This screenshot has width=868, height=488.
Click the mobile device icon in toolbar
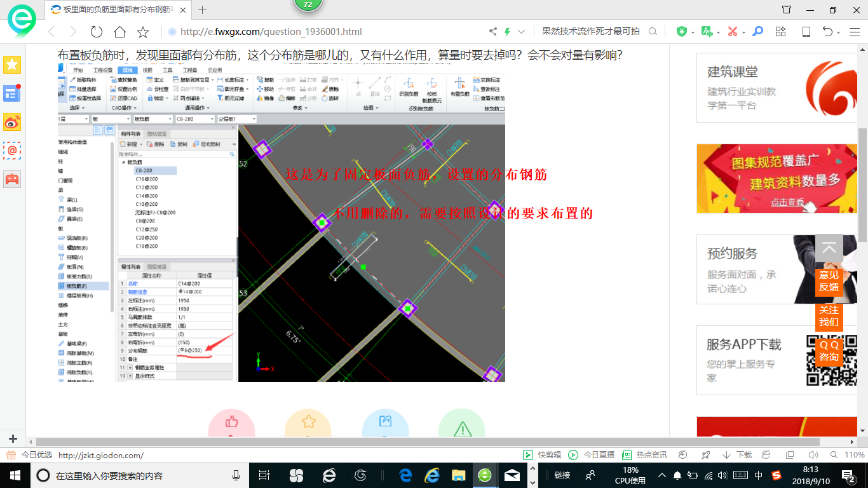coord(806,32)
